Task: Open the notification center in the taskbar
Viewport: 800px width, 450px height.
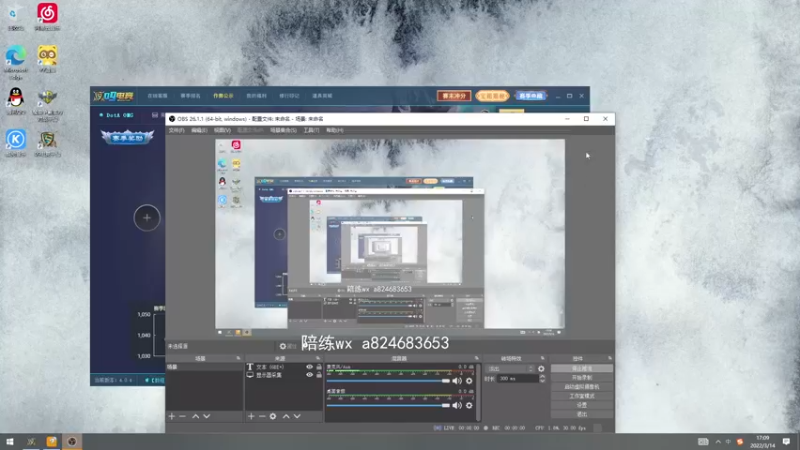Action: tap(786, 441)
